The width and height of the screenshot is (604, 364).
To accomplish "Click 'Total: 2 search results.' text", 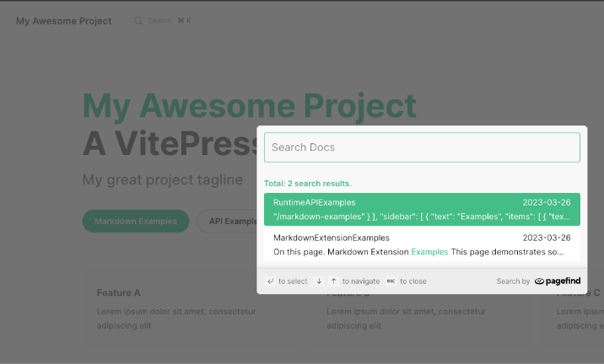I will (308, 184).
